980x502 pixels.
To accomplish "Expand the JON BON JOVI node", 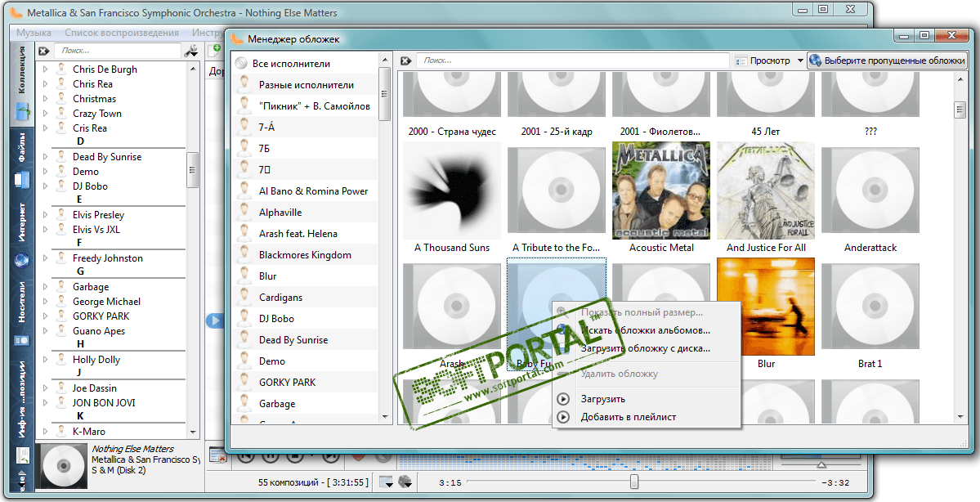I will (x=45, y=402).
